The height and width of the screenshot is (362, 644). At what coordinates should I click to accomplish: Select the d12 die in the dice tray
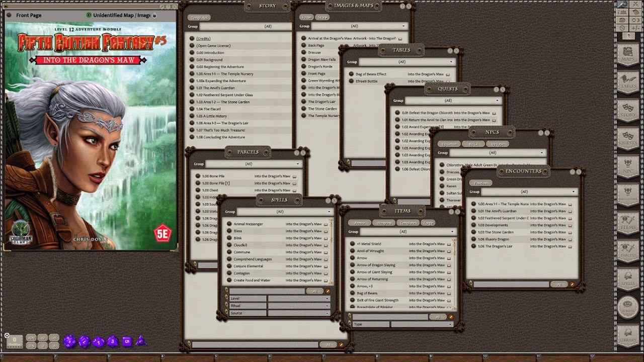(x=84, y=342)
